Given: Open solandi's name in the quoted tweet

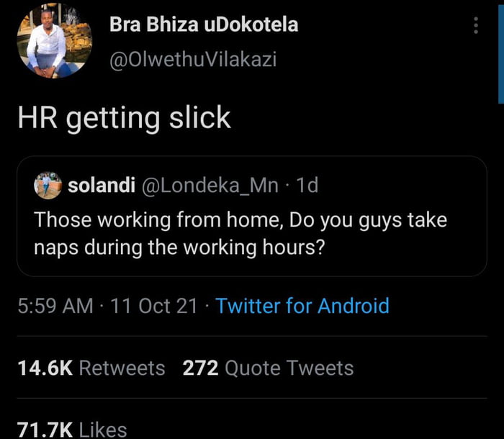Looking at the screenshot, I should pyautogui.click(x=102, y=186).
